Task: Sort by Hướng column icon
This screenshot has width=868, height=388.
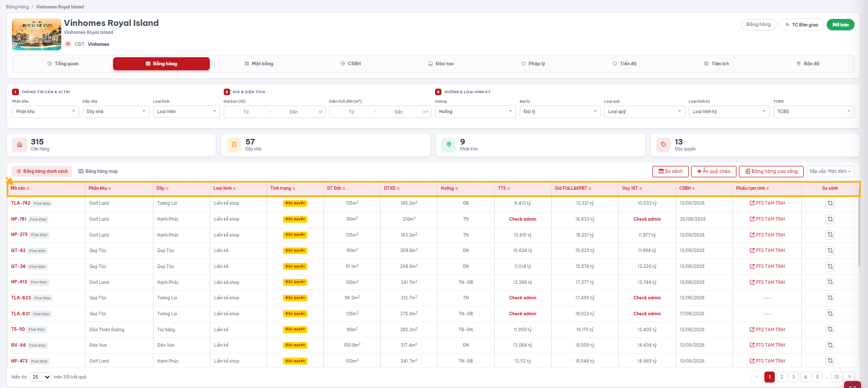Action: 456,189
